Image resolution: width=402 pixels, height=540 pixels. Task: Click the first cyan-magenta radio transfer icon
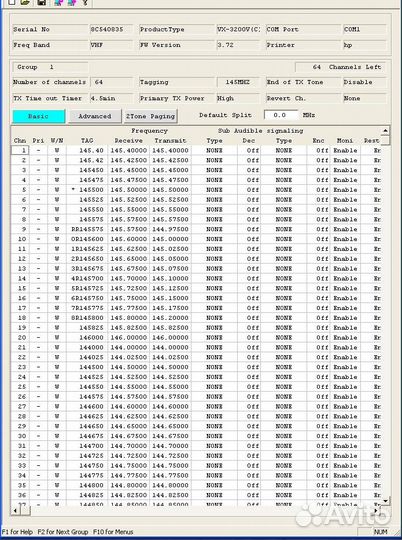click(59, 2)
